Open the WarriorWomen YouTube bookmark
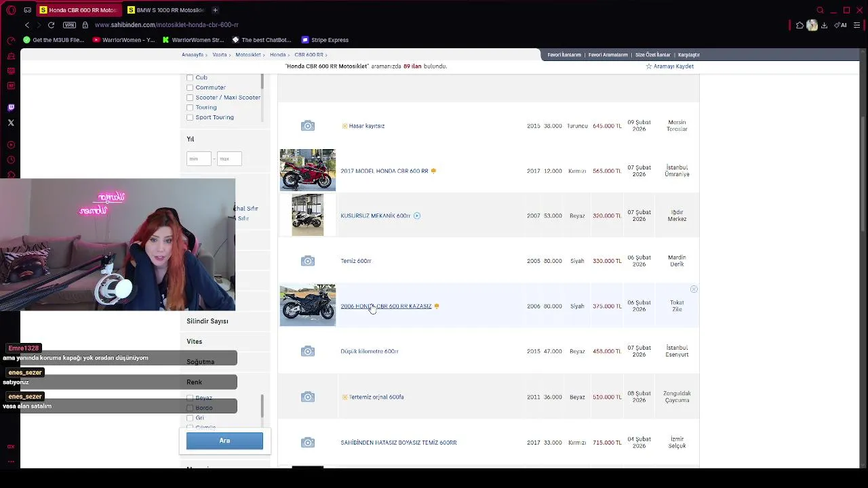 point(124,40)
